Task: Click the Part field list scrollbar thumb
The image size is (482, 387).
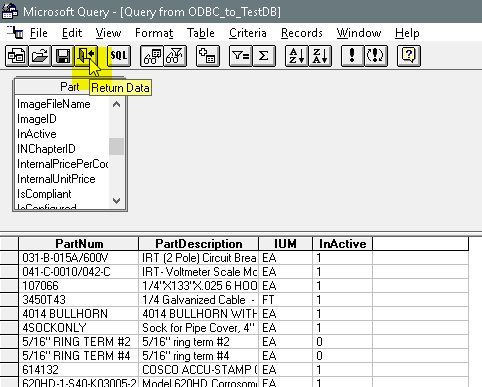Action: 116,146
